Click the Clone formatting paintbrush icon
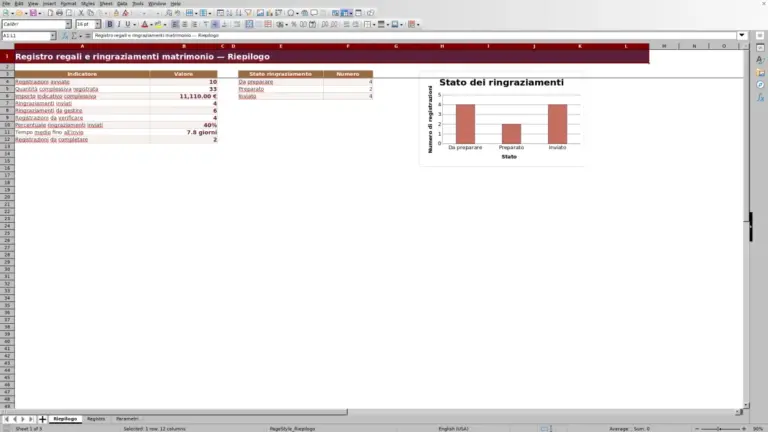Image resolution: width=768 pixels, height=432 pixels. [x=117, y=13]
